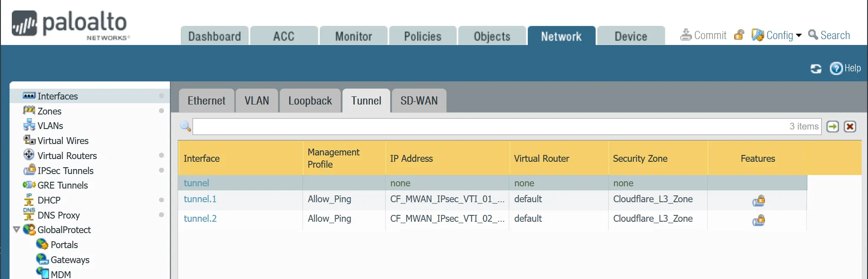This screenshot has height=279, width=868.
Task: Click the Features lock icon for tunnel.2
Action: point(759,220)
